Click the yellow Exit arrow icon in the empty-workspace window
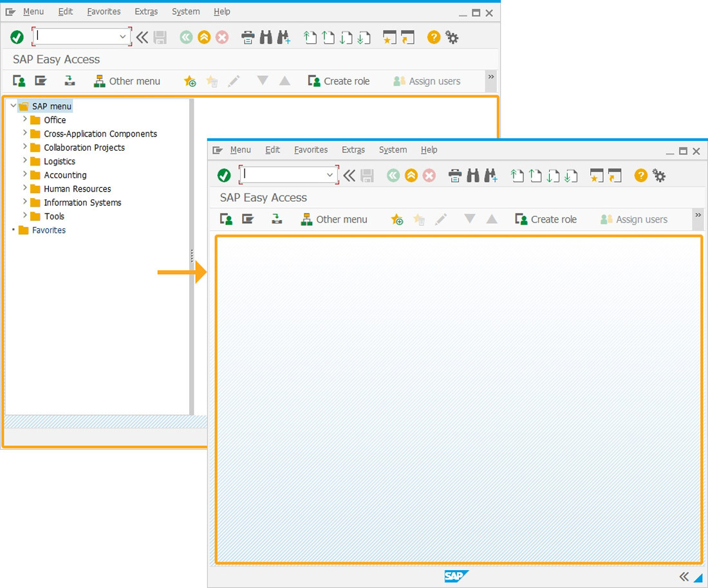The width and height of the screenshot is (708, 588). [x=411, y=176]
